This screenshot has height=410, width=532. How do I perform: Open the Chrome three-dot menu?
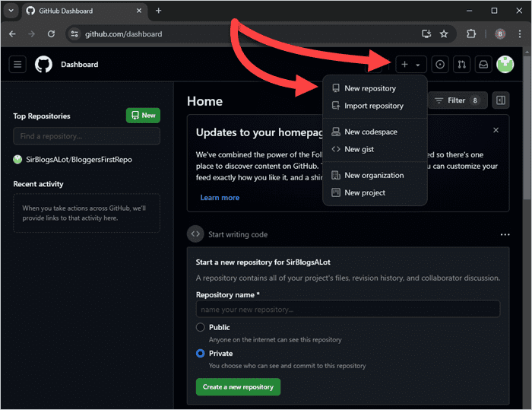click(519, 33)
